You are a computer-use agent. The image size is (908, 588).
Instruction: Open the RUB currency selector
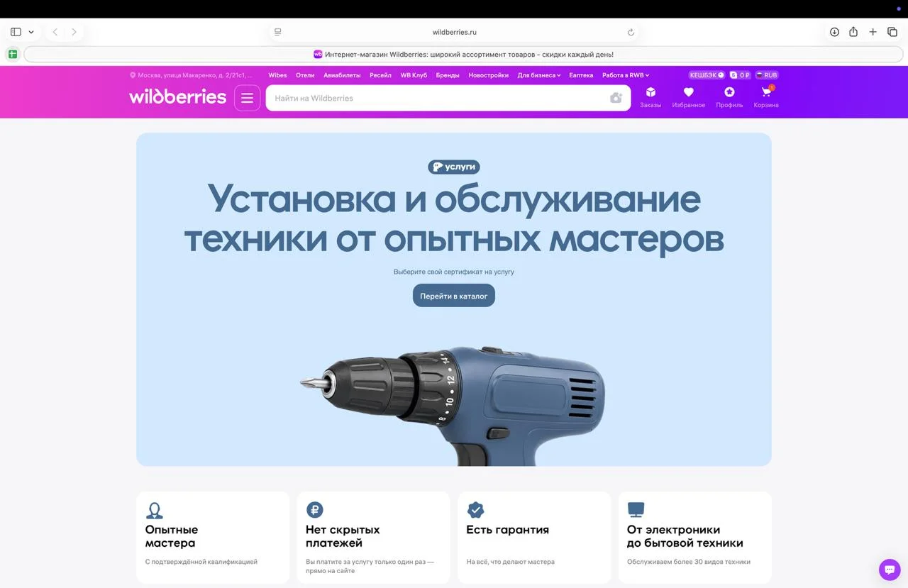[x=767, y=75]
